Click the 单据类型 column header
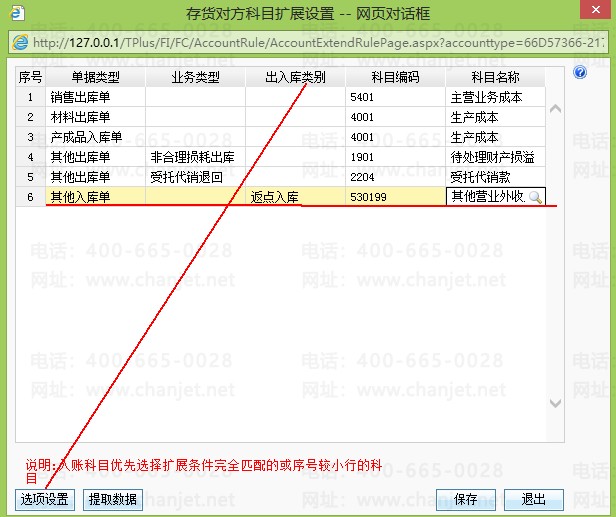This screenshot has width=616, height=517. [95, 77]
